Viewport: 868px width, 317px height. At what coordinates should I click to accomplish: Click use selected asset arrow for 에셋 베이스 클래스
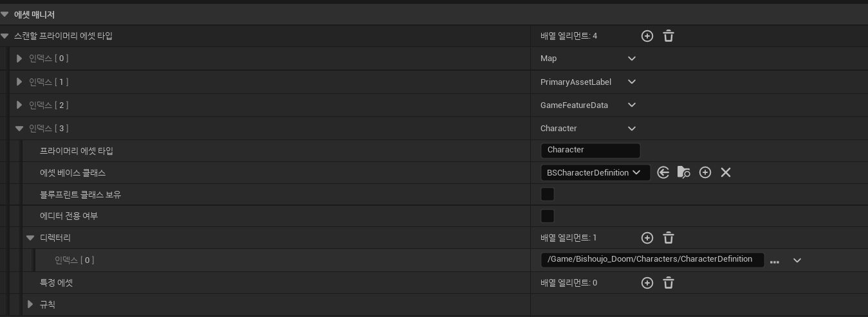click(663, 172)
